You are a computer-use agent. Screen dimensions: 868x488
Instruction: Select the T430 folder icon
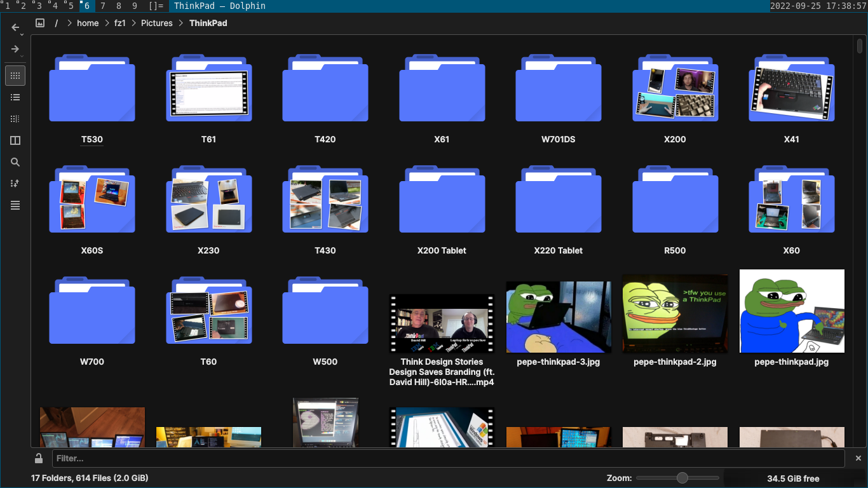pos(325,199)
